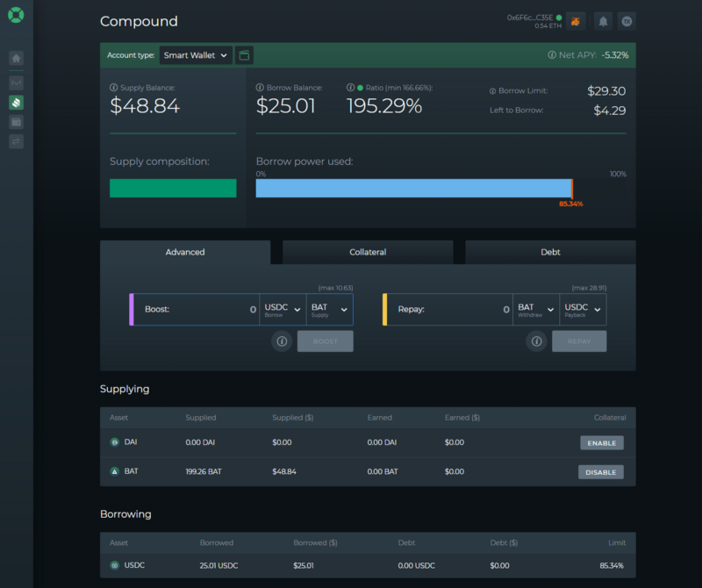This screenshot has width=702, height=588.
Task: Click the info icon beside REPAY button
Action: (536, 341)
